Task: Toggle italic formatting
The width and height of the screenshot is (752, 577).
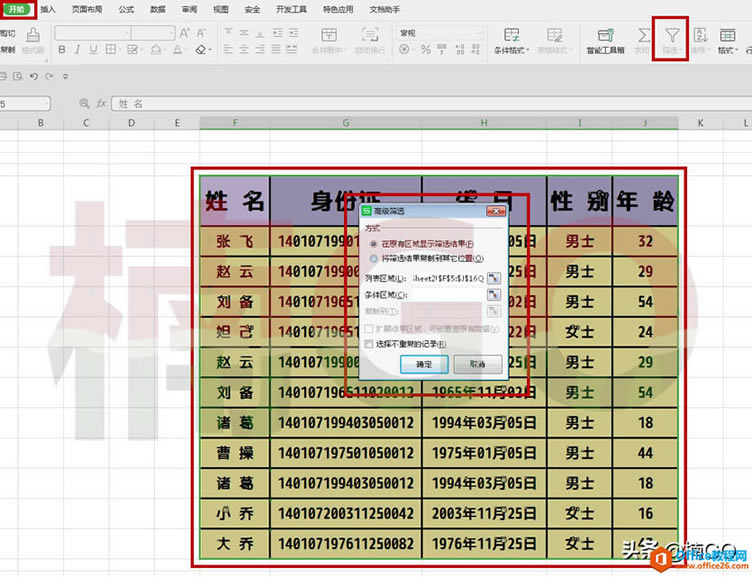Action: (78, 49)
